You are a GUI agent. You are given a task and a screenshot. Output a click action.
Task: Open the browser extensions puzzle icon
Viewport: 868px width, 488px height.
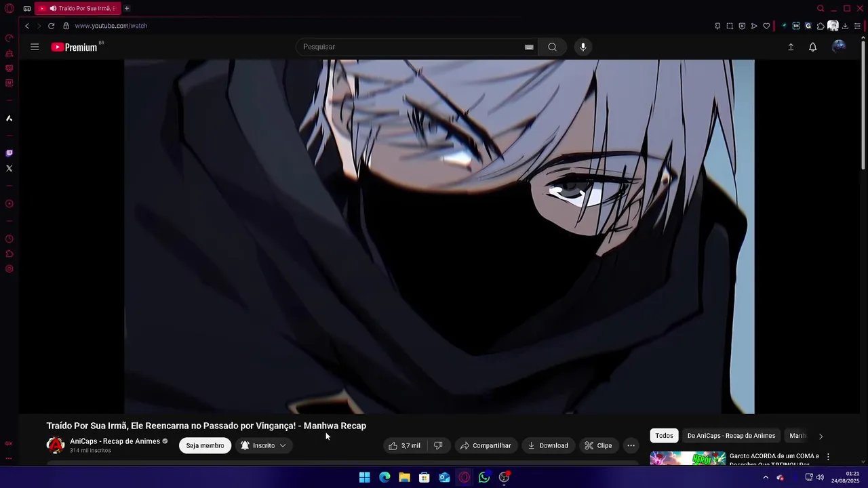point(821,26)
